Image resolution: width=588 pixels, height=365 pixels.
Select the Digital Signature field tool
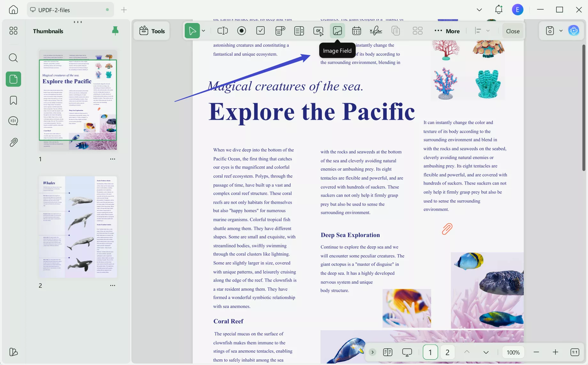[376, 31]
